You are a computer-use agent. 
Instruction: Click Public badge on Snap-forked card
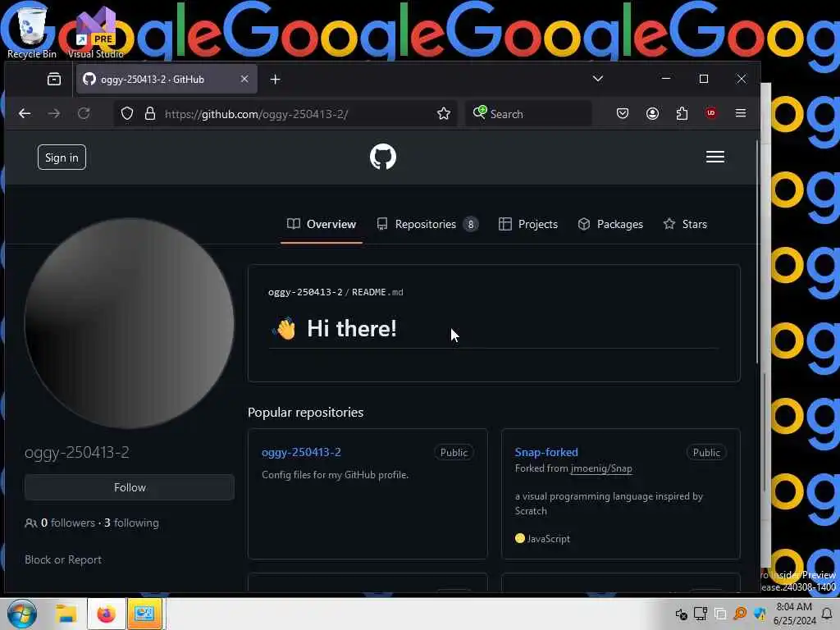point(706,452)
